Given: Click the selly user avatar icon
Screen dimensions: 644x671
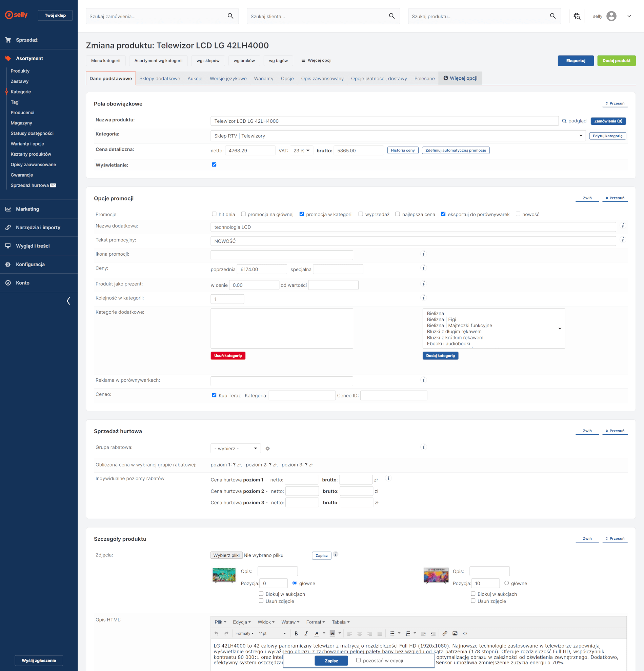Looking at the screenshot, I should (x=611, y=16).
